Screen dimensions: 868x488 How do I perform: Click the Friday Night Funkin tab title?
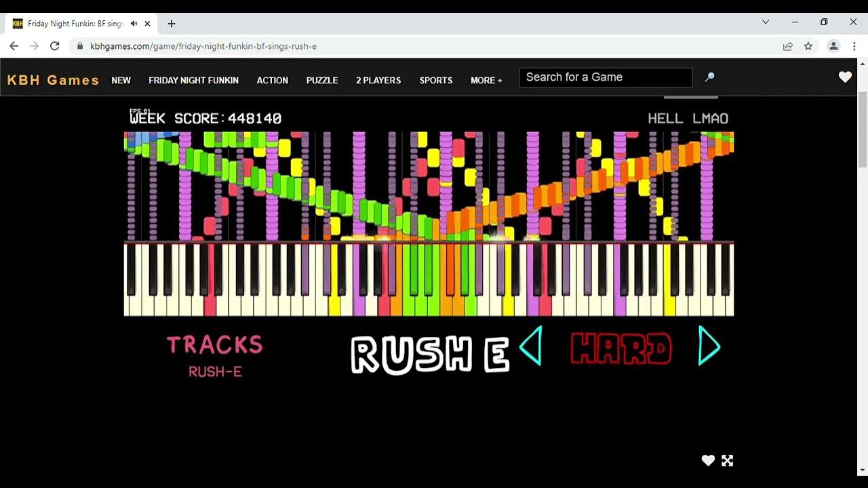click(x=75, y=23)
